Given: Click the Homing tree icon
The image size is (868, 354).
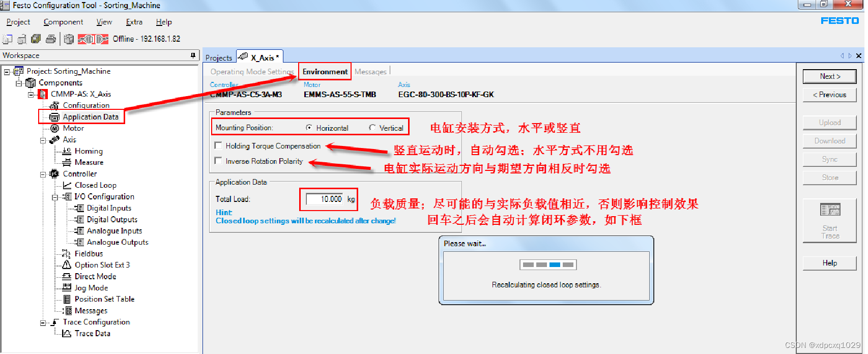Looking at the screenshot, I should [x=67, y=151].
